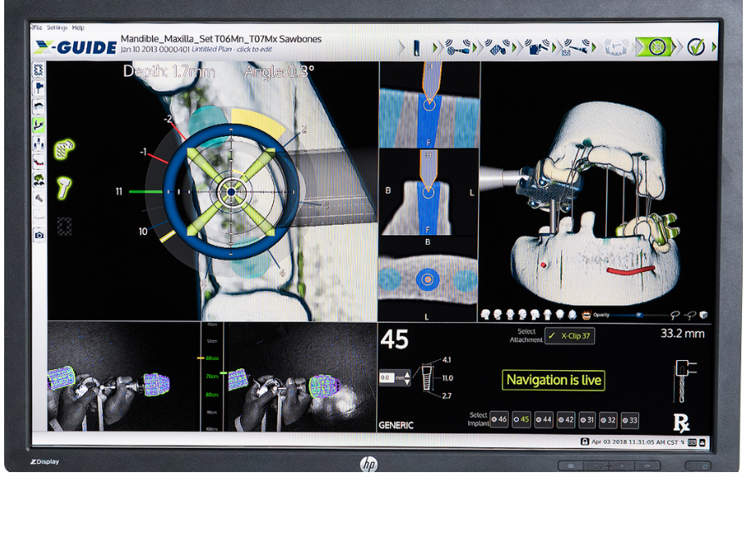Select implant 42 radio button
Viewport: 747px width, 560px height.
pos(565,420)
